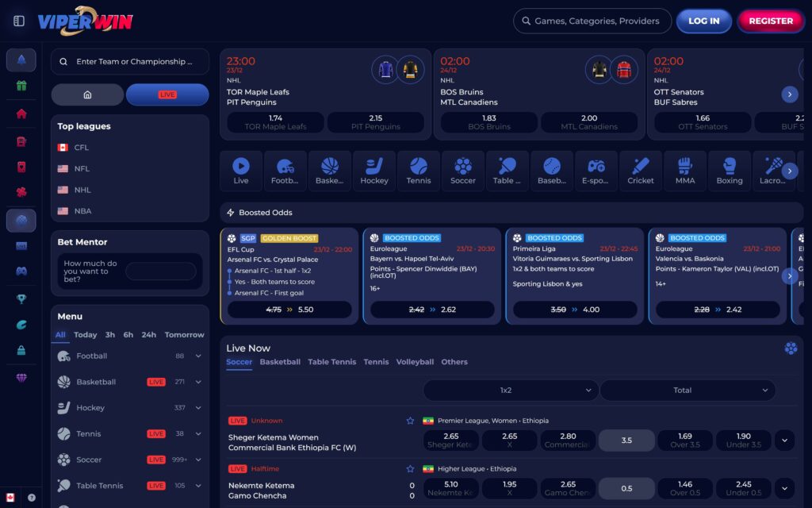Click the Hockey sport icon
The image size is (812, 508).
tap(373, 171)
